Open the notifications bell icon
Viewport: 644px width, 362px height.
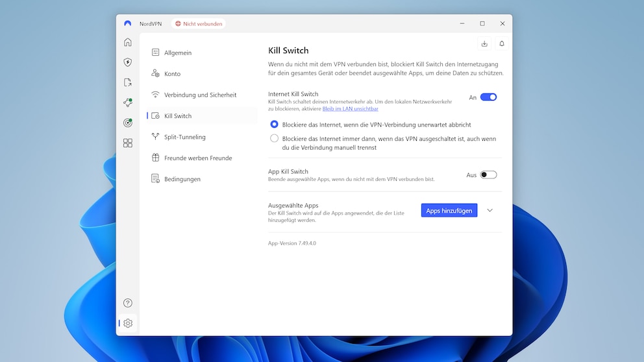click(x=501, y=43)
